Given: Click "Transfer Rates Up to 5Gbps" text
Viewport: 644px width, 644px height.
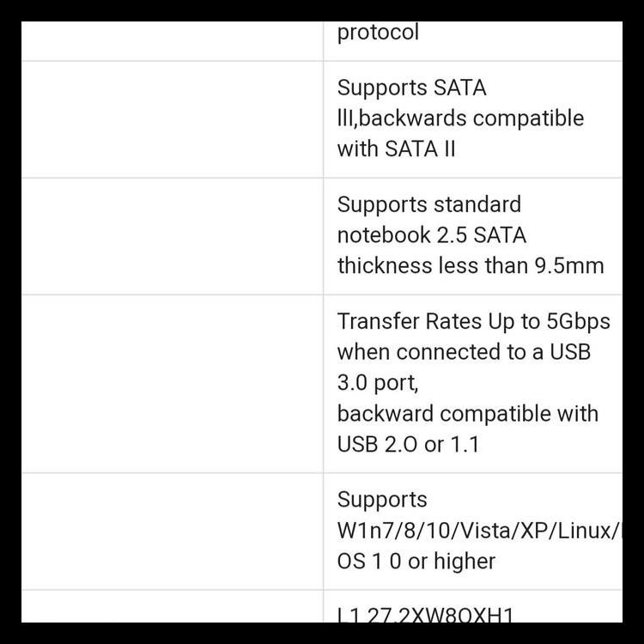Looking at the screenshot, I should pos(473,321).
